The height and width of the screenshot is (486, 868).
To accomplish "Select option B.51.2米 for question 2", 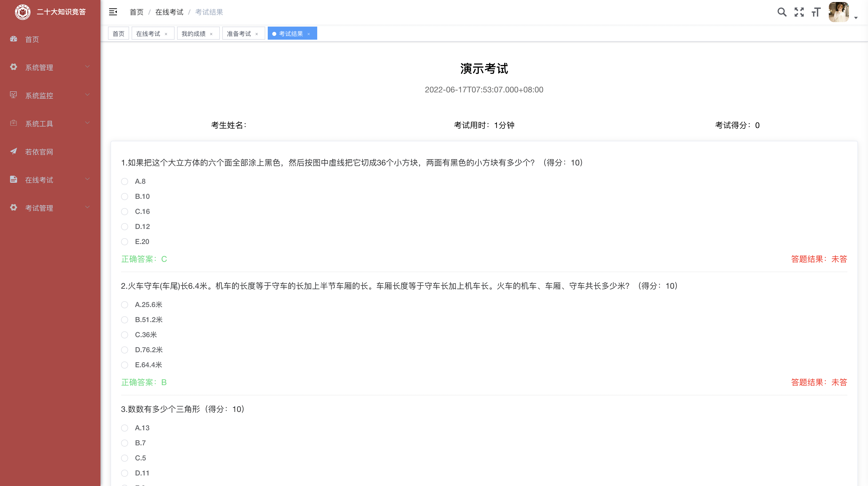I will (x=125, y=320).
